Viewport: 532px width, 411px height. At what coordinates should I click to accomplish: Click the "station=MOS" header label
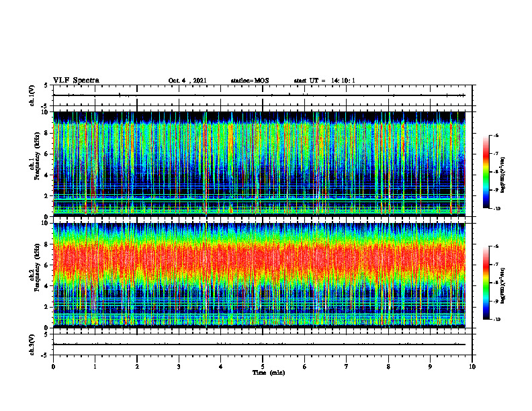coord(250,81)
